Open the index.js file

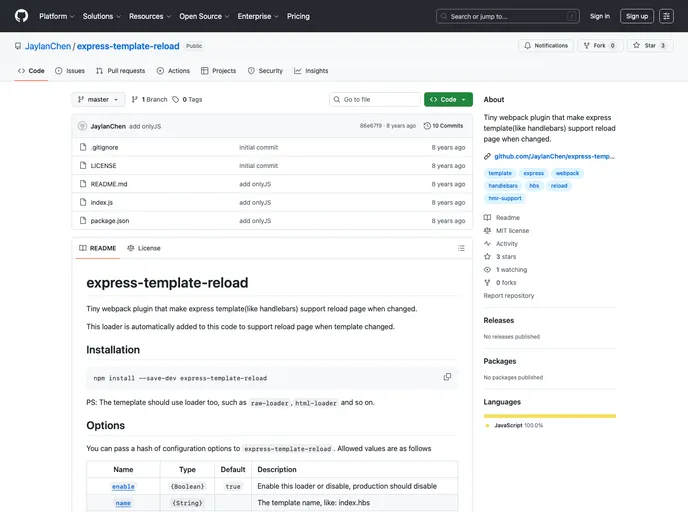(x=102, y=202)
